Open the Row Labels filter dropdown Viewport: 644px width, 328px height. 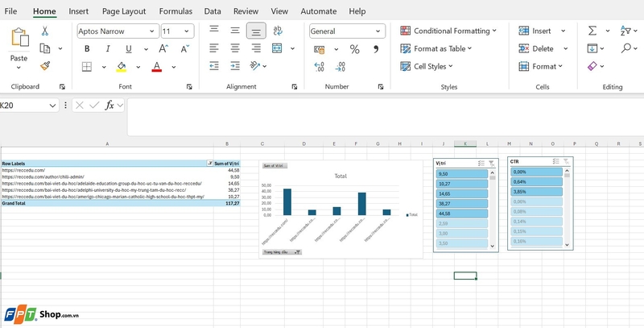tap(210, 163)
